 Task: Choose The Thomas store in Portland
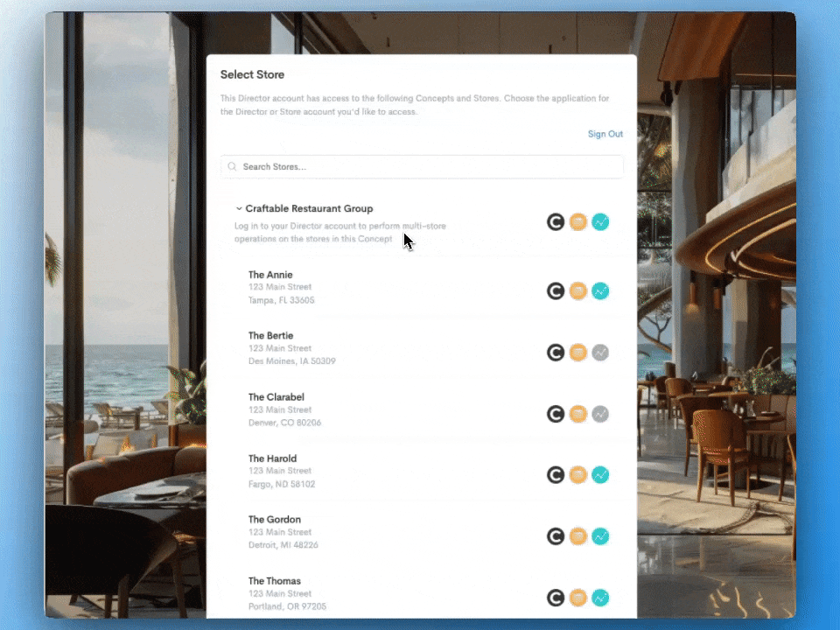pos(275,581)
